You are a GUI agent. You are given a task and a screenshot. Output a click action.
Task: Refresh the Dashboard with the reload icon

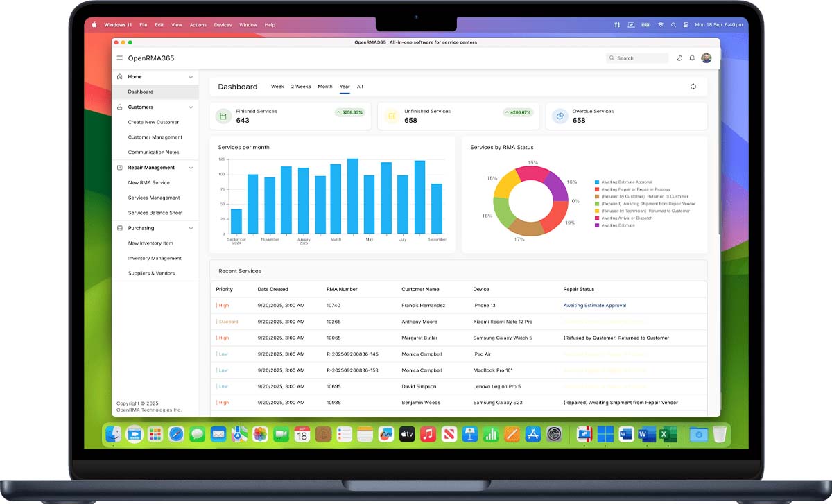693,87
